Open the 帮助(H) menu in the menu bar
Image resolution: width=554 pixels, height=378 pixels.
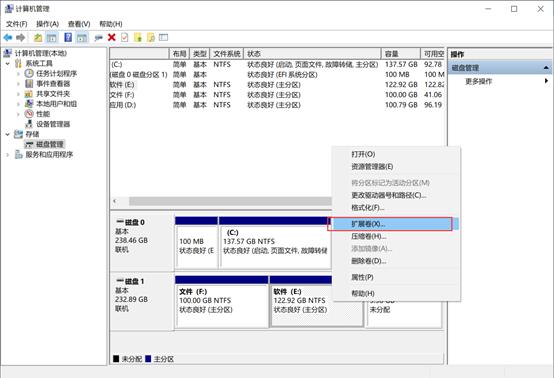pyautogui.click(x=111, y=24)
